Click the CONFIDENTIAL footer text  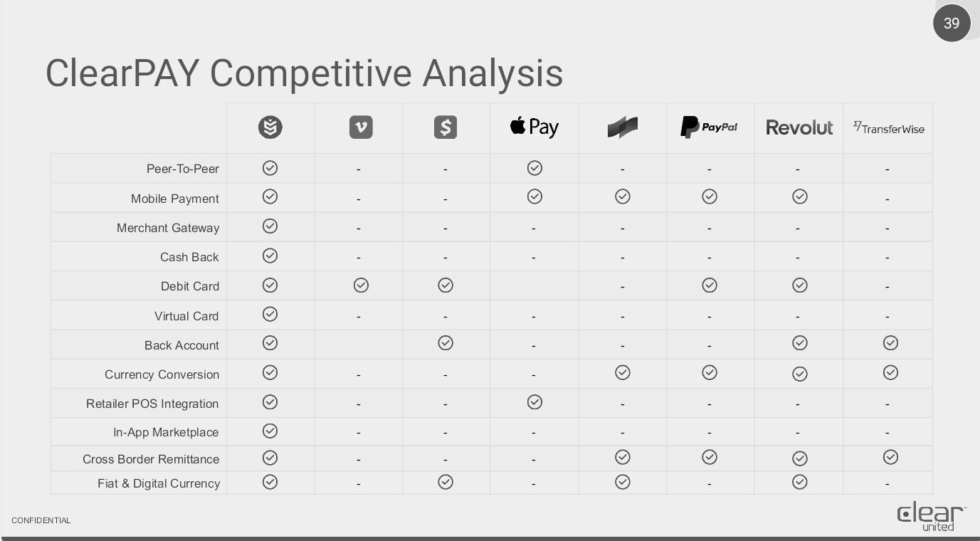pos(41,520)
